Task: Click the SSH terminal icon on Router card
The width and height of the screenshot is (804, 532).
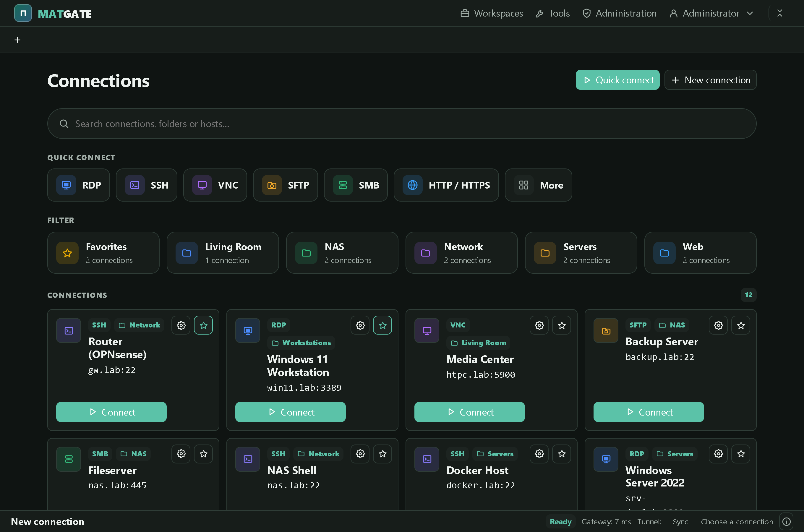Action: [x=69, y=330]
